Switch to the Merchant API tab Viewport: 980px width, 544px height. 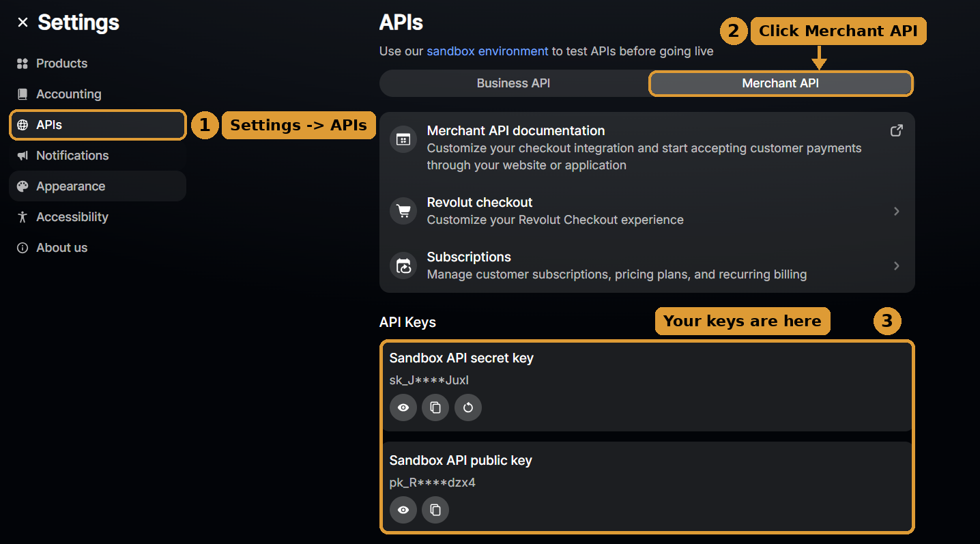(x=780, y=83)
